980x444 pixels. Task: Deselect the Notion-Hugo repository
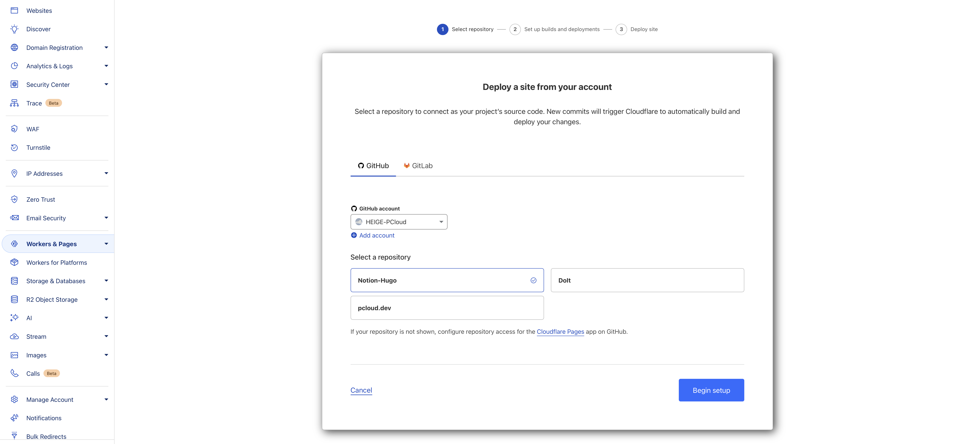447,280
